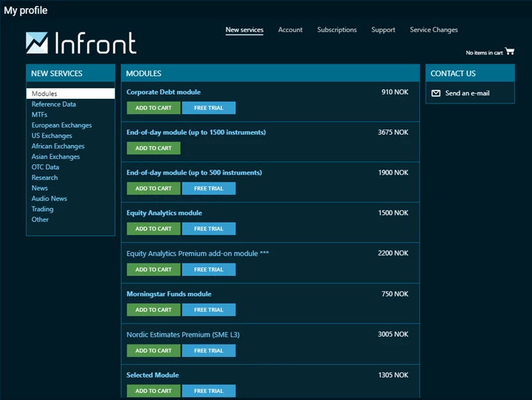The image size is (532, 400).
Task: Click the No items in cart text
Action: click(484, 53)
